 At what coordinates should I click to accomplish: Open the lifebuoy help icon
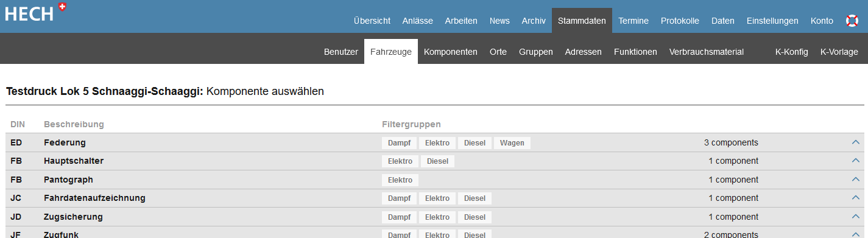[x=852, y=21]
